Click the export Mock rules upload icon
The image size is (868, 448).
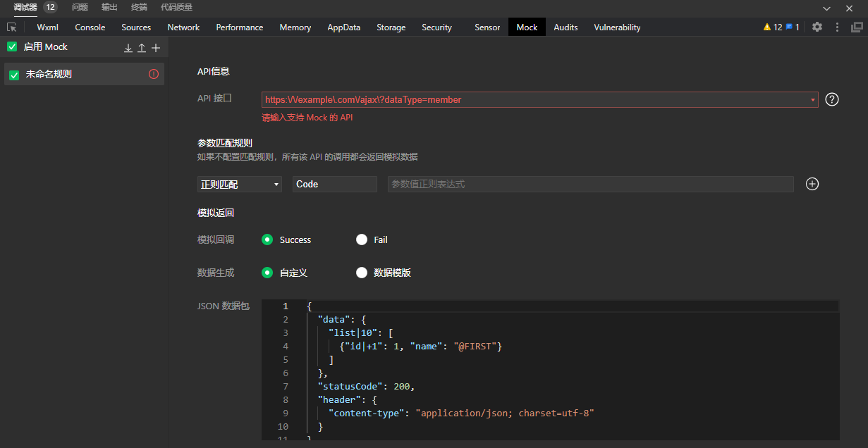[x=142, y=48]
